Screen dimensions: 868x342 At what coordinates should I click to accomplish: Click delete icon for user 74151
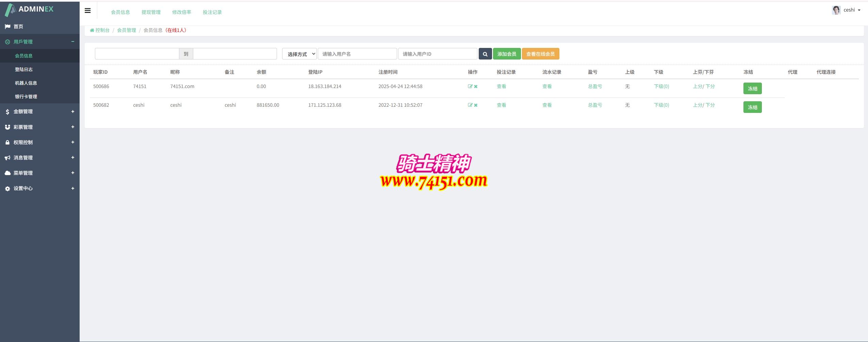(476, 86)
